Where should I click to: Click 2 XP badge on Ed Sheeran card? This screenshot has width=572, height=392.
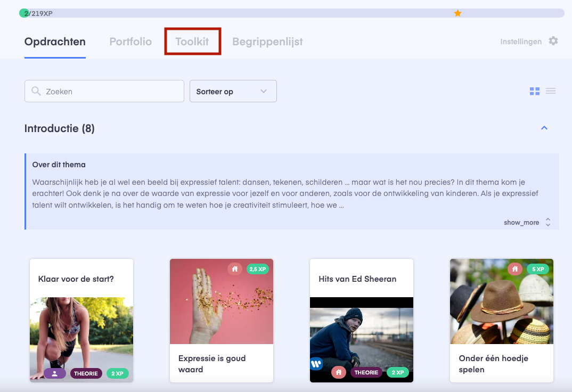pos(398,372)
